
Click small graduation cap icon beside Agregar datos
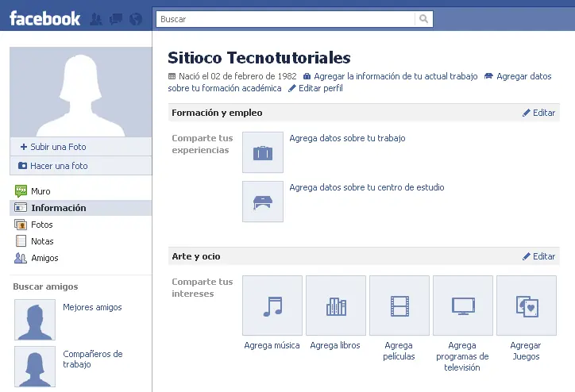point(488,76)
